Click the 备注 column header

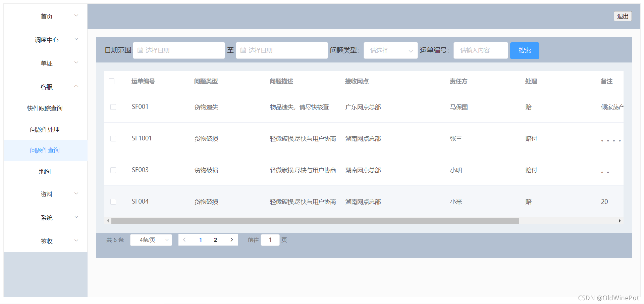click(x=606, y=81)
